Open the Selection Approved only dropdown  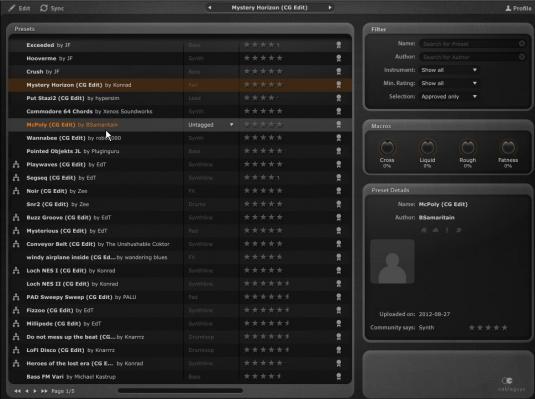click(x=449, y=97)
